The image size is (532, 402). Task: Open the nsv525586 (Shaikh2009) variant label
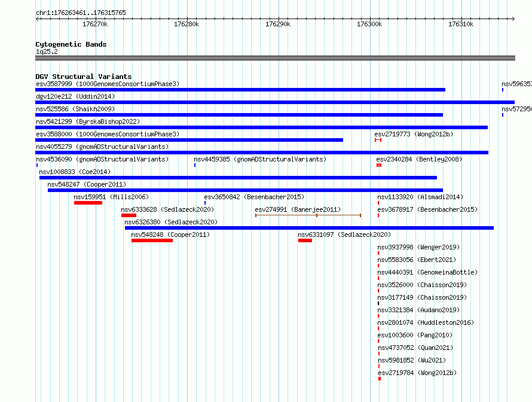coord(75,109)
